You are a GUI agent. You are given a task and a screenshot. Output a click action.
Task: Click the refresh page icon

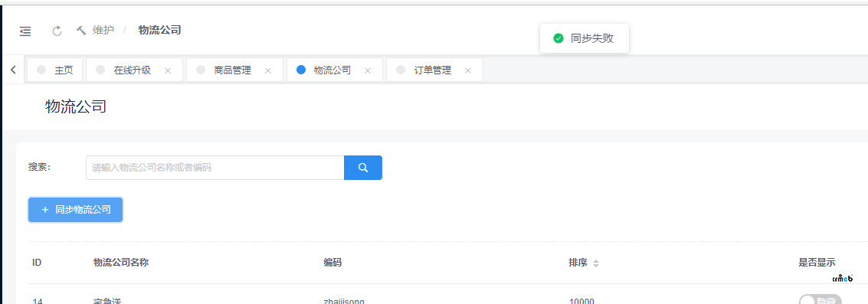click(57, 31)
